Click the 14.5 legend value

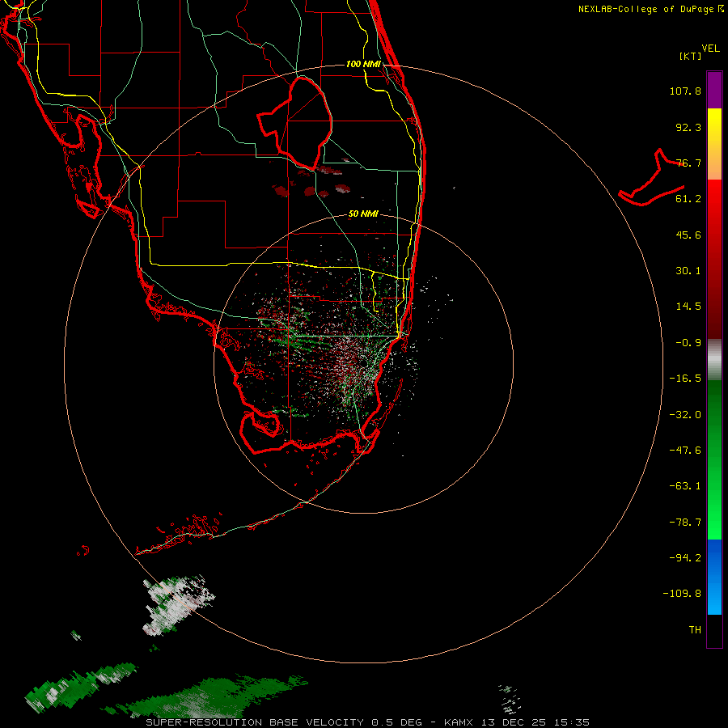click(x=688, y=307)
